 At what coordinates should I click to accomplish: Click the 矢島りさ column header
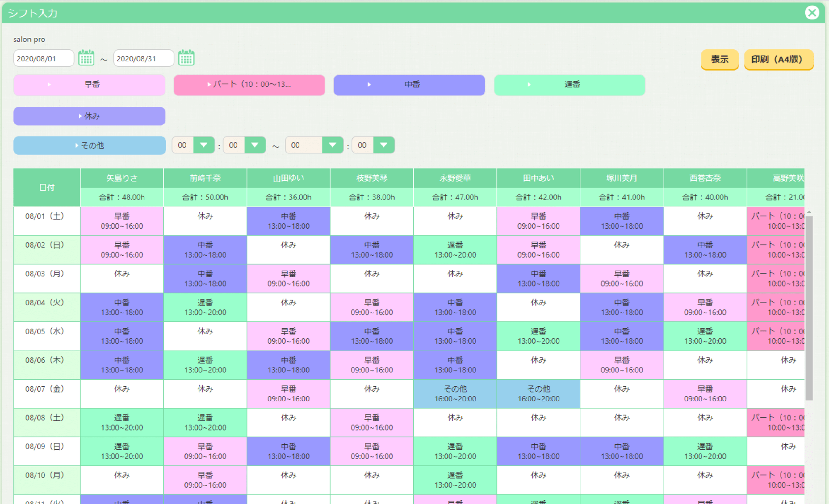(122, 178)
